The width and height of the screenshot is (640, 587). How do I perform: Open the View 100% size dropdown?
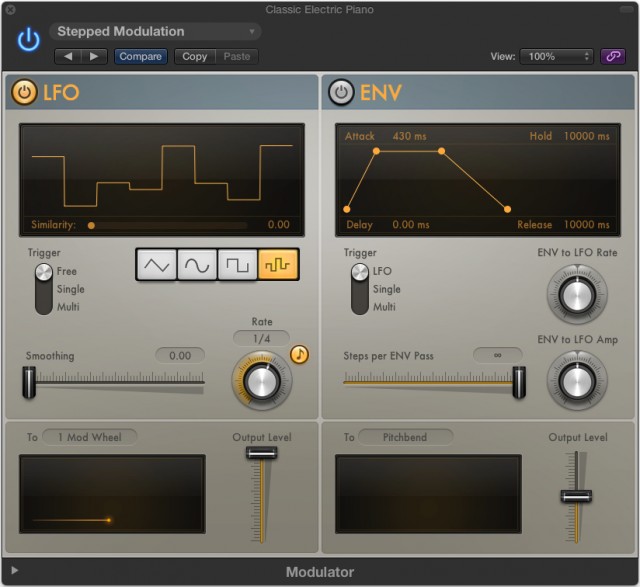click(556, 57)
